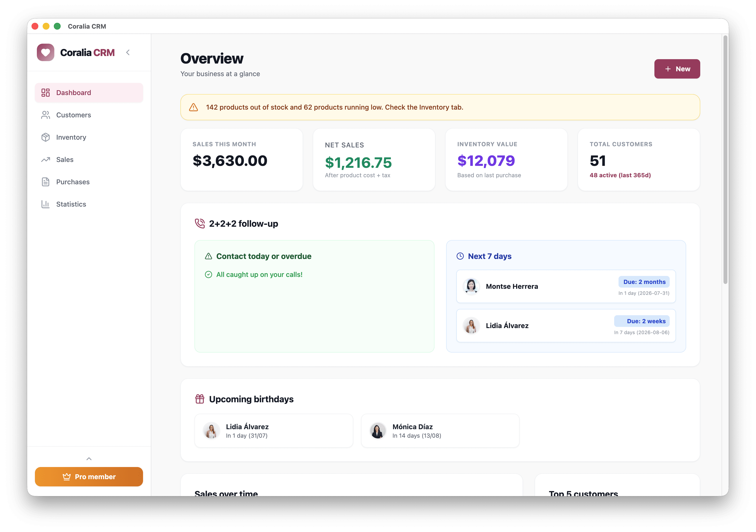The width and height of the screenshot is (756, 532).
Task: Click the Sales trend arrow icon
Action: (45, 160)
